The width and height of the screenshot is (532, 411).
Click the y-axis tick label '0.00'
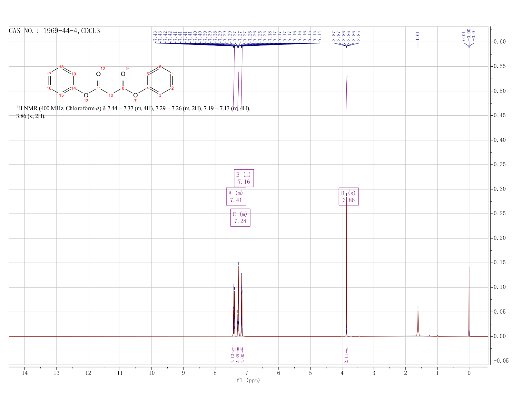[499, 336]
